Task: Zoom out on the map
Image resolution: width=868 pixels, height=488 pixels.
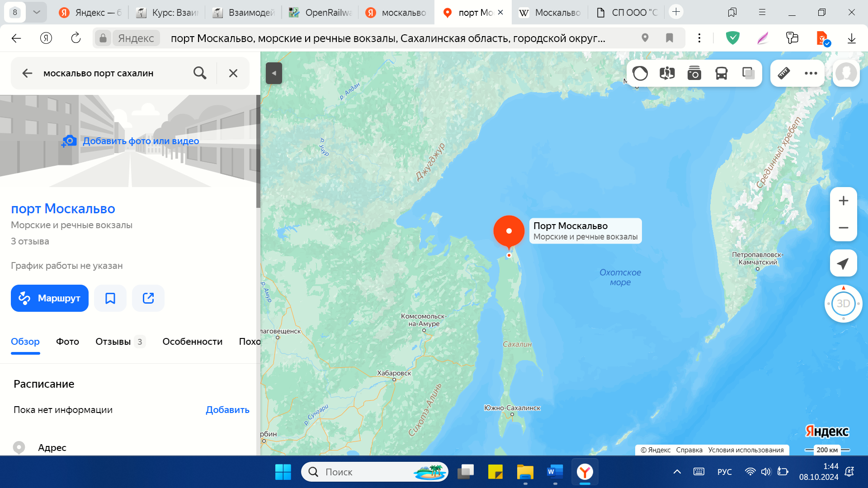Action: [844, 228]
